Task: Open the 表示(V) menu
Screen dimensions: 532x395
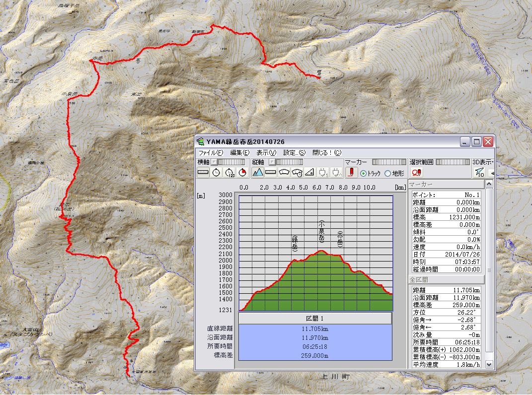Action: coord(266,152)
